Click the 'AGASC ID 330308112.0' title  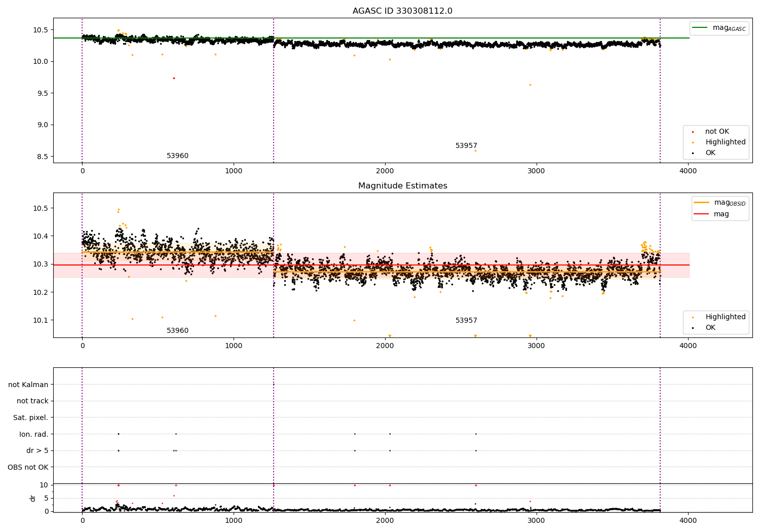[402, 11]
